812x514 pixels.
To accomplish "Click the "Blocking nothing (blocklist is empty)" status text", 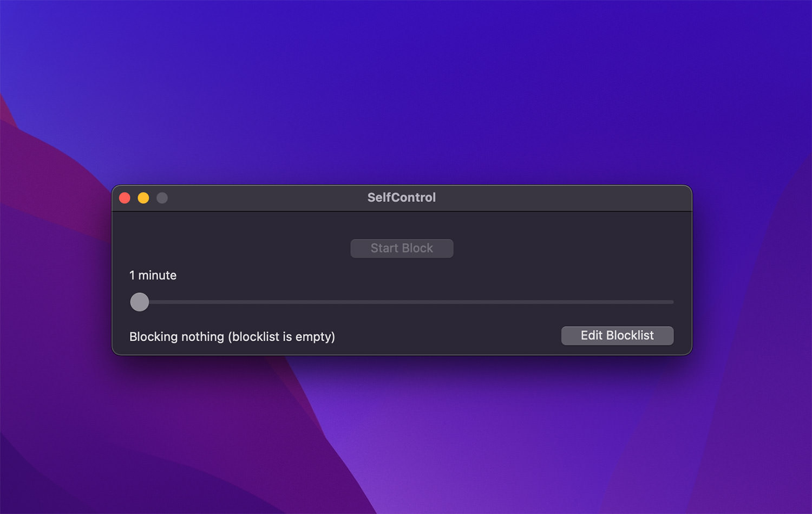I will 232,336.
